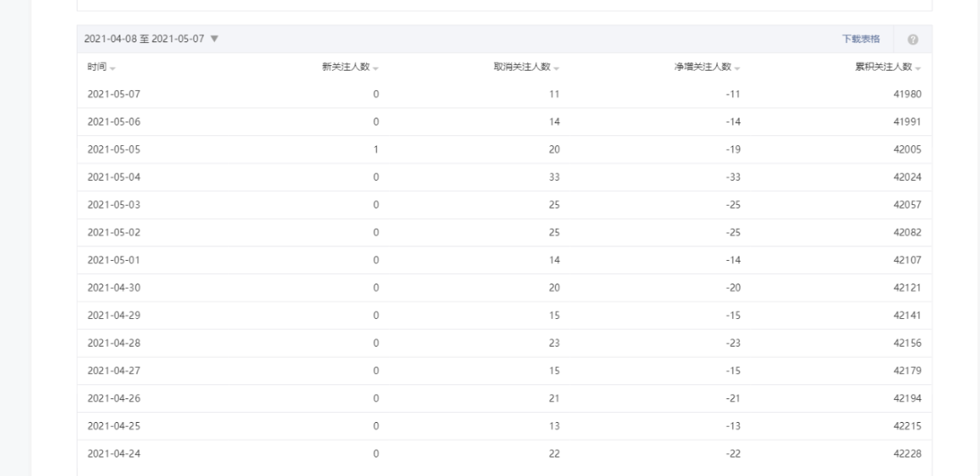Click net change -23 in 04-28 row
980x476 pixels.
click(x=734, y=343)
